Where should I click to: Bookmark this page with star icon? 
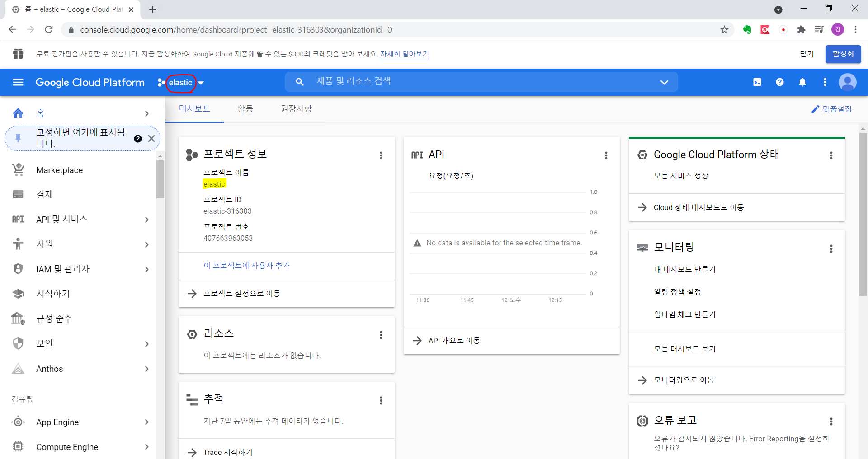[725, 30]
